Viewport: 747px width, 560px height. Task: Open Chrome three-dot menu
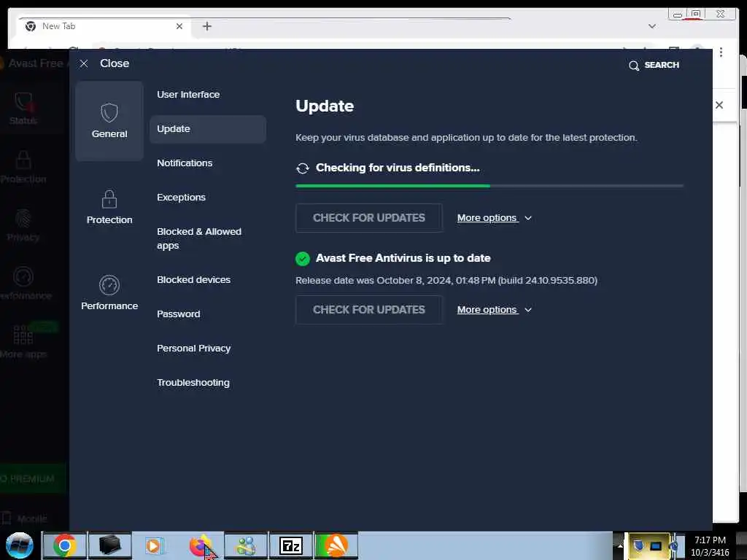(x=721, y=52)
